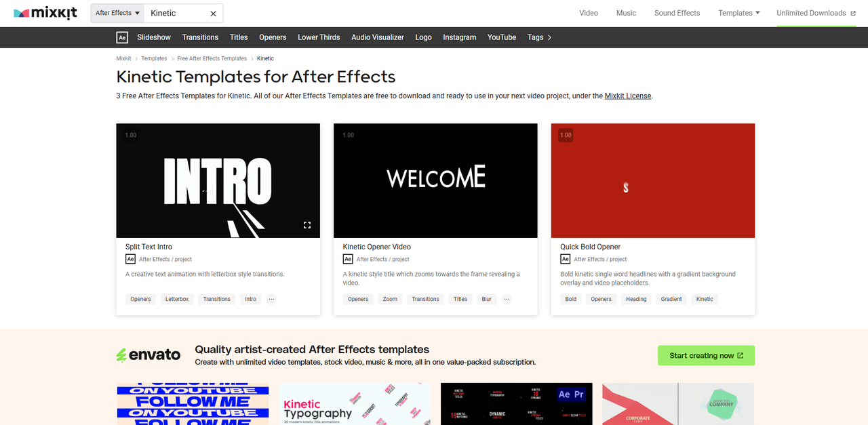
Task: Select Openers tag on Quick Bold Opener
Action: click(601, 299)
